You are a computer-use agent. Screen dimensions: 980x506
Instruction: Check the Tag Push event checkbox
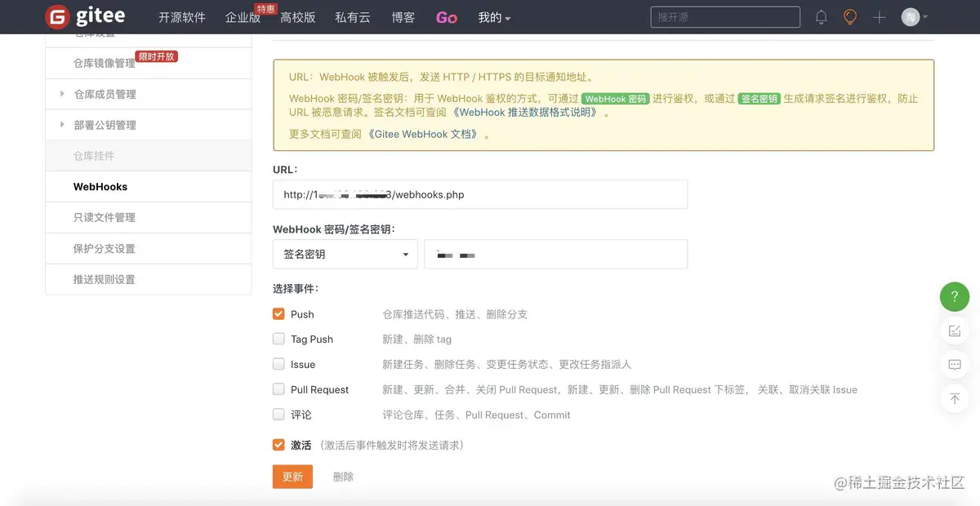(278, 339)
